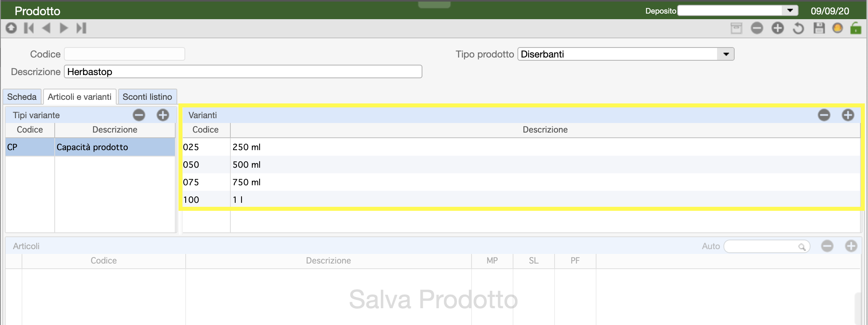Go to the first product record
Viewport: 868px width, 325px height.
coord(29,28)
